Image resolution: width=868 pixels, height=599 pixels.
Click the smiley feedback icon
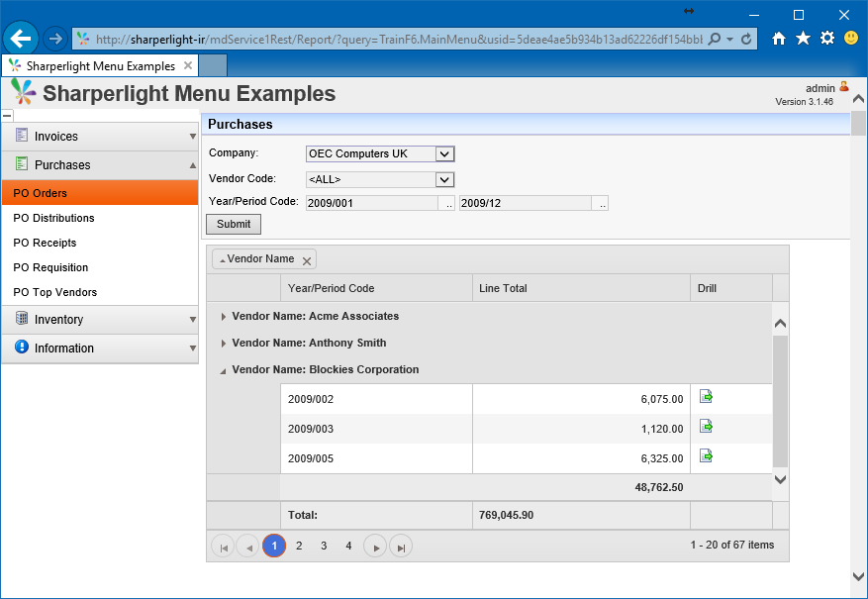(851, 39)
